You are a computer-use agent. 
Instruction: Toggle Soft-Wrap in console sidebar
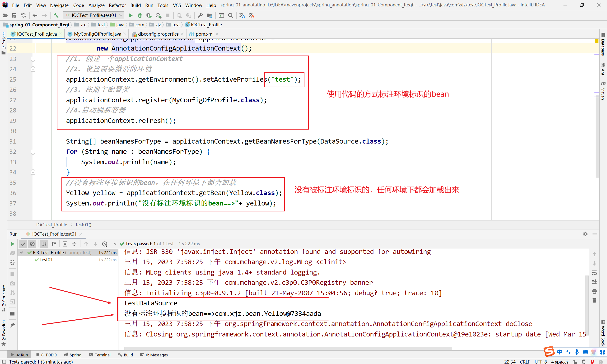click(x=594, y=273)
